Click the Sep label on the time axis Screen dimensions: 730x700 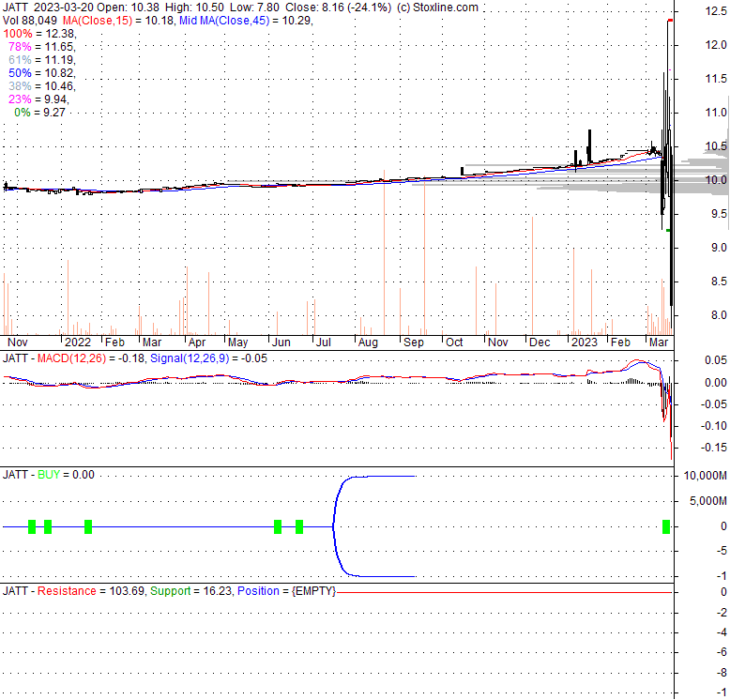coord(412,343)
